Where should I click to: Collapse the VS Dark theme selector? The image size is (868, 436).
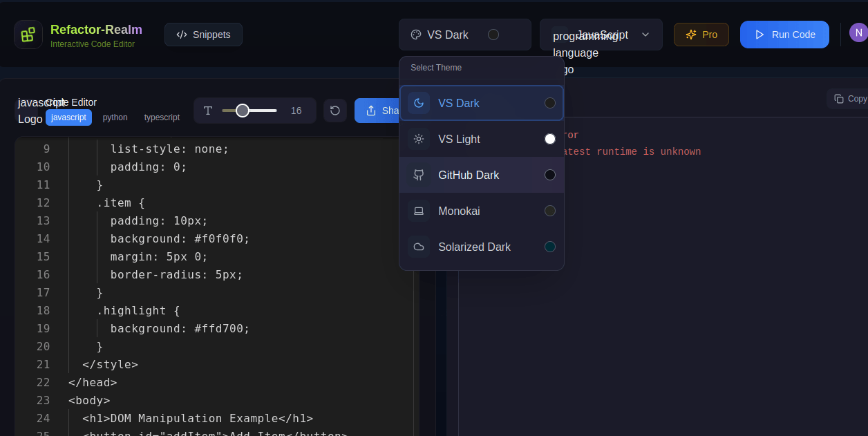(x=464, y=35)
